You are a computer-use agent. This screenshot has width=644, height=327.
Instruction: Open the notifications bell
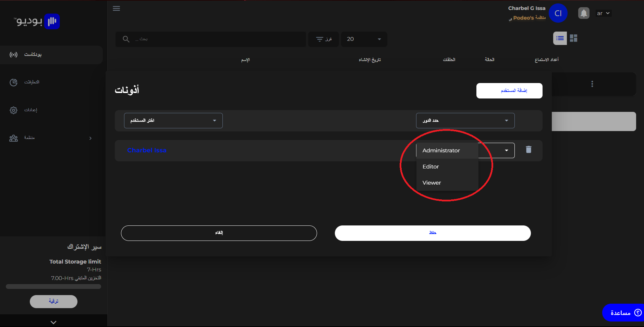click(584, 13)
